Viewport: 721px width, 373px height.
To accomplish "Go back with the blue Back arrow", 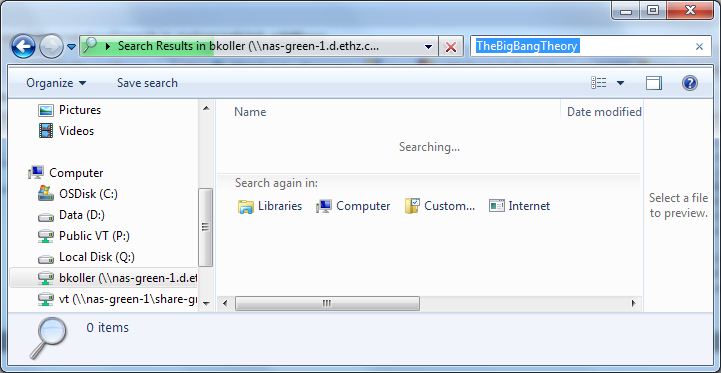I will tap(23, 46).
